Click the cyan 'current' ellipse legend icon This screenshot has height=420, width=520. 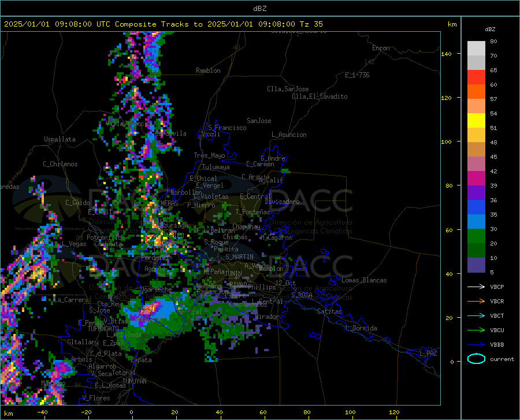click(x=476, y=359)
